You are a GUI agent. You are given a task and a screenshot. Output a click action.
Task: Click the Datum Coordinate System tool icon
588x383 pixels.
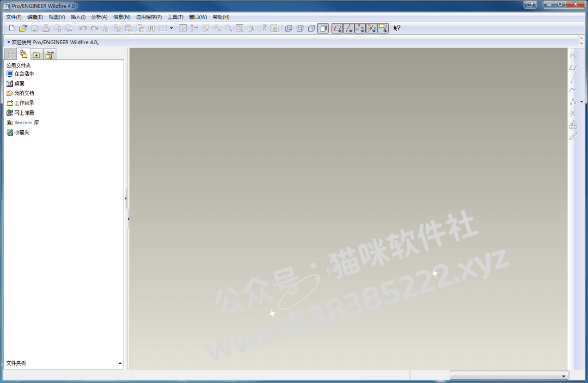[573, 113]
